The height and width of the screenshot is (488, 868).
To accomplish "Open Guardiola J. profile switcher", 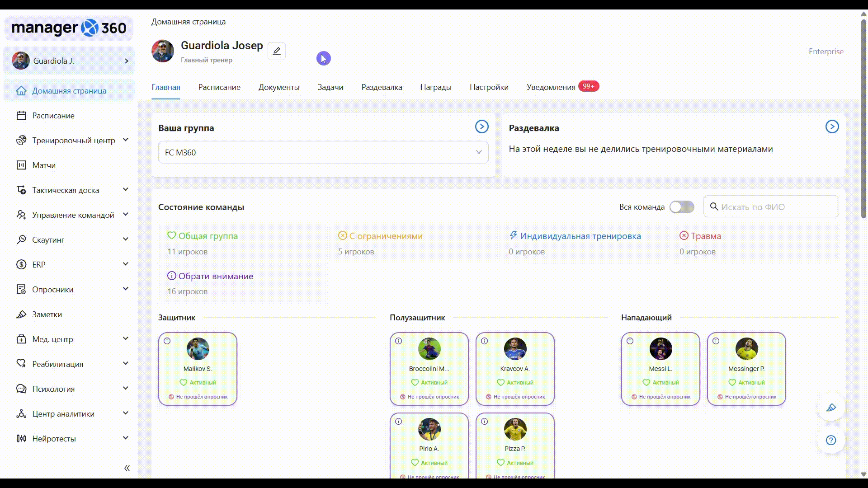I will (x=69, y=61).
